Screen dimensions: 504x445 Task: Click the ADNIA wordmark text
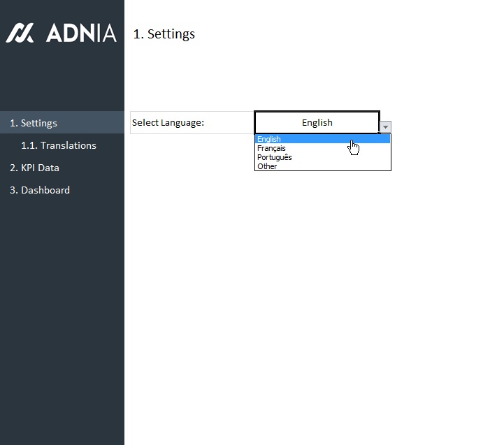coord(80,33)
